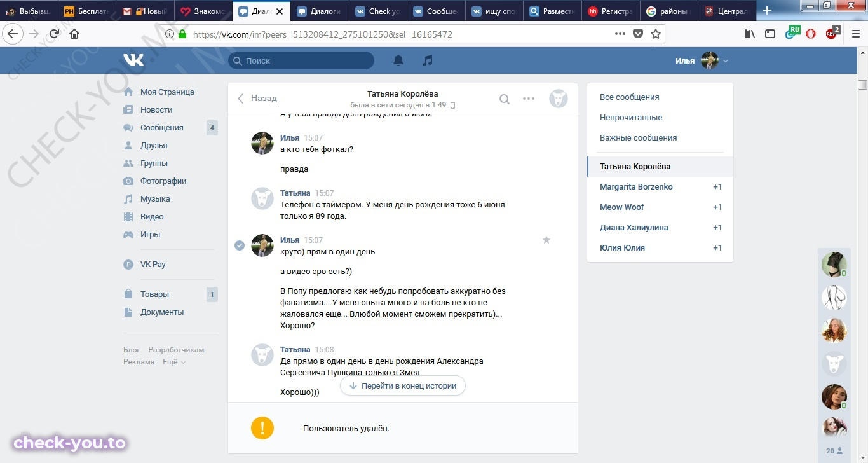Show Непрочитанные filter
Screen dimensions: 868x463
660,118
